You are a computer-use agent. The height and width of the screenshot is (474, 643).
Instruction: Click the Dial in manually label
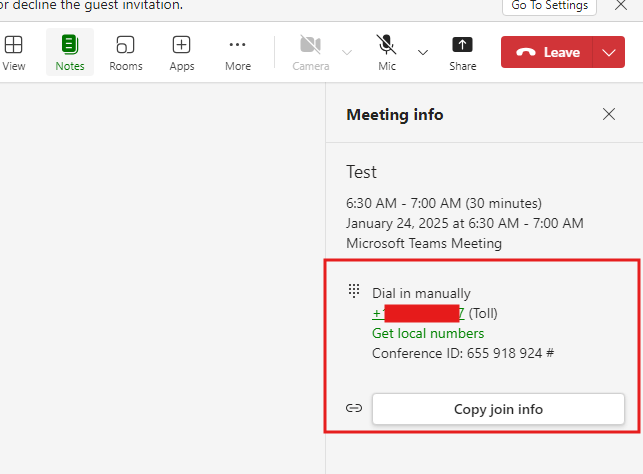point(421,293)
